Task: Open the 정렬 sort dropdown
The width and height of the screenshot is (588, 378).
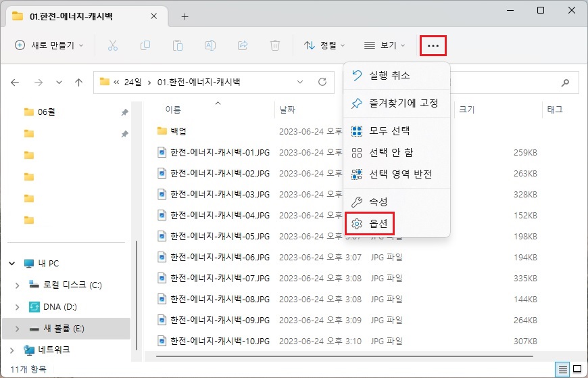Action: click(324, 45)
